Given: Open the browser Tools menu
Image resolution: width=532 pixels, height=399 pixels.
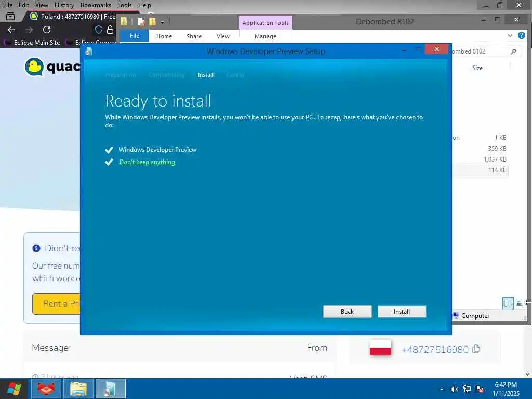Looking at the screenshot, I should pyautogui.click(x=125, y=5).
